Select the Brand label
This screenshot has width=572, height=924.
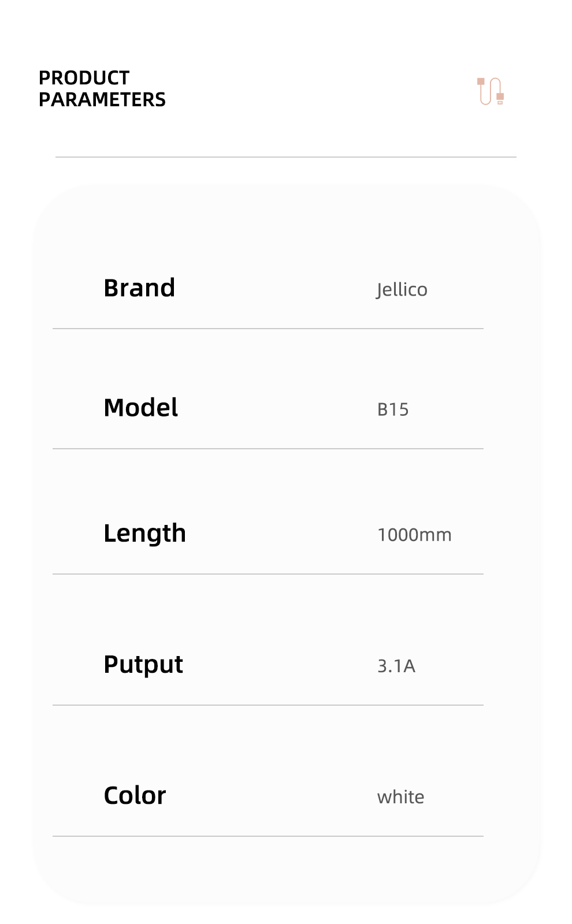click(x=139, y=288)
